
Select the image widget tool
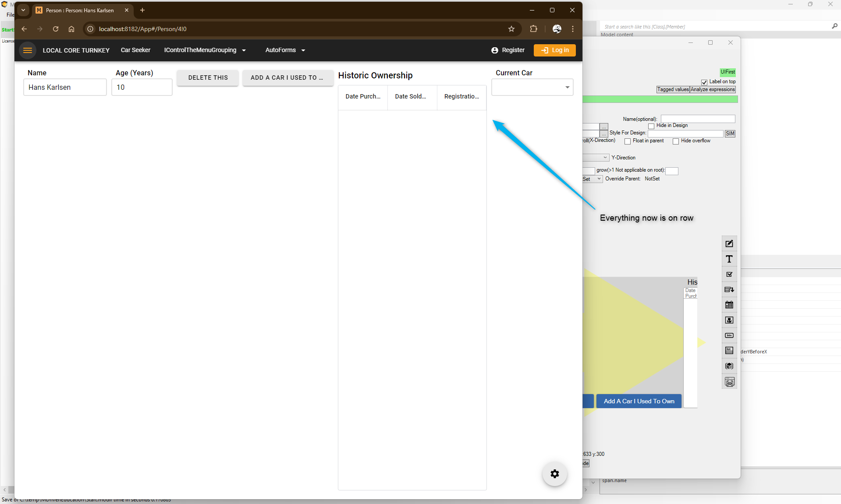click(x=729, y=320)
